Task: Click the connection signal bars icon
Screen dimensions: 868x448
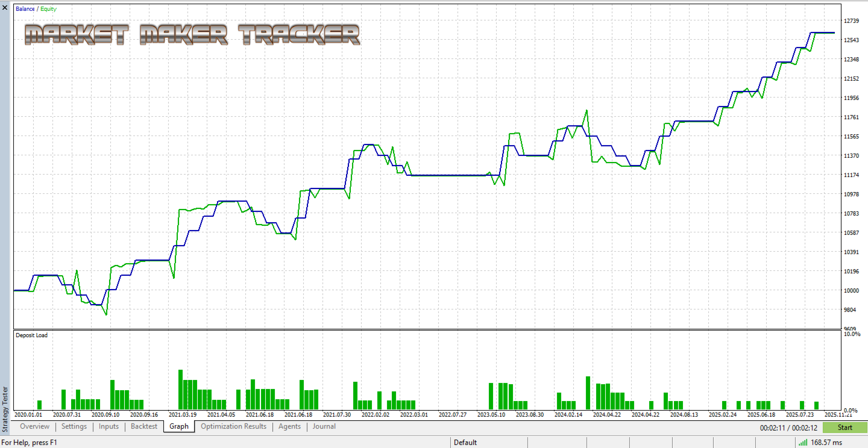Action: 803,443
